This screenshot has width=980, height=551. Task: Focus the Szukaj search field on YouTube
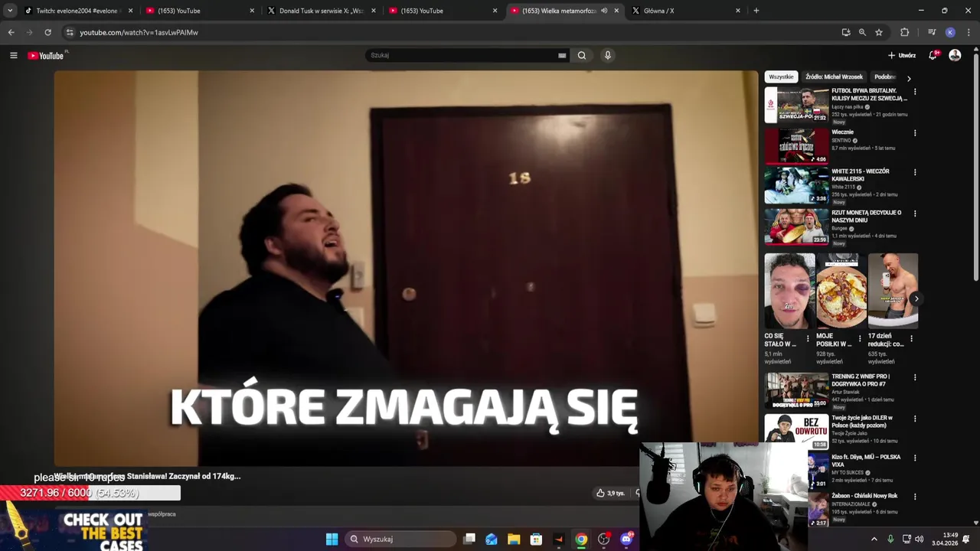coord(463,55)
